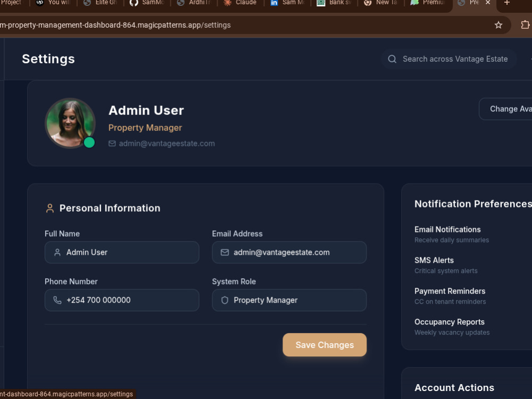Click the bookmark star icon in address bar

[498, 25]
